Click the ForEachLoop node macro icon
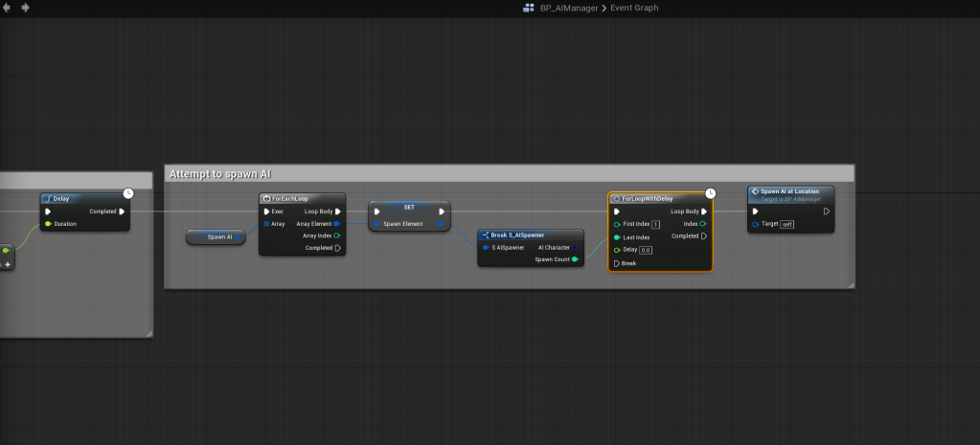This screenshot has width=980, height=445. [x=266, y=199]
